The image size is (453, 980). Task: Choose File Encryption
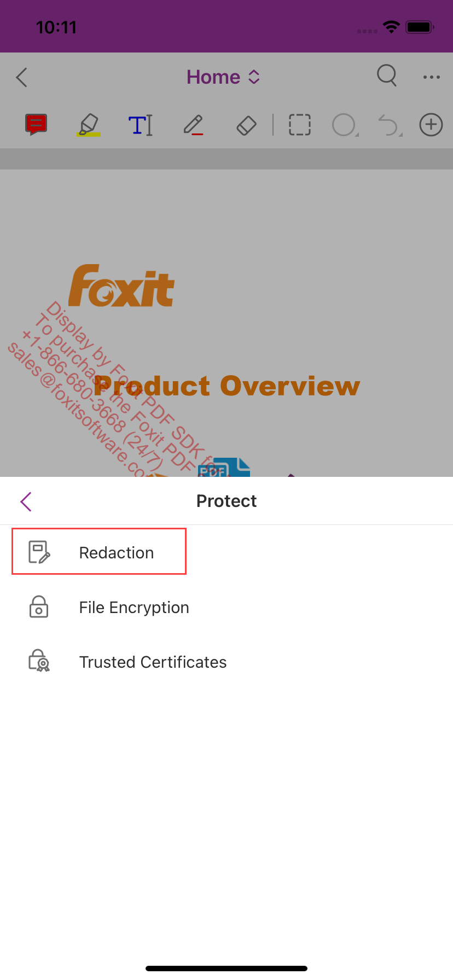pyautogui.click(x=134, y=608)
